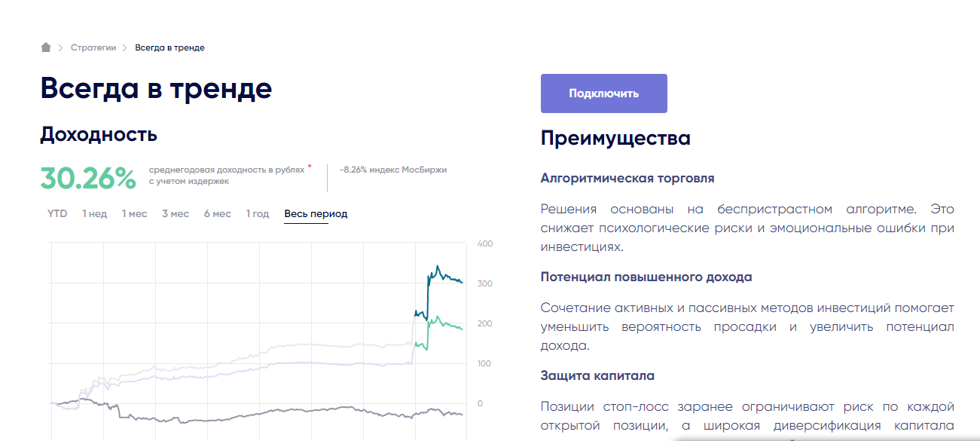Switch chart to 1 нед period

(95, 213)
